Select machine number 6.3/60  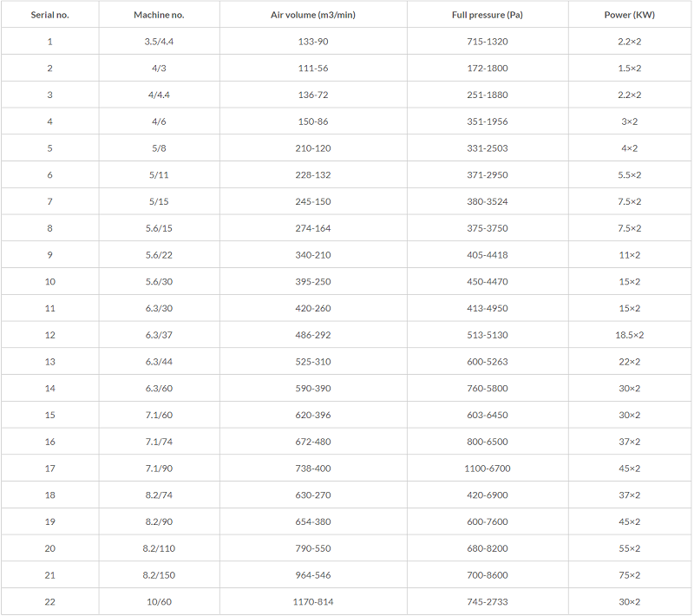point(159,388)
